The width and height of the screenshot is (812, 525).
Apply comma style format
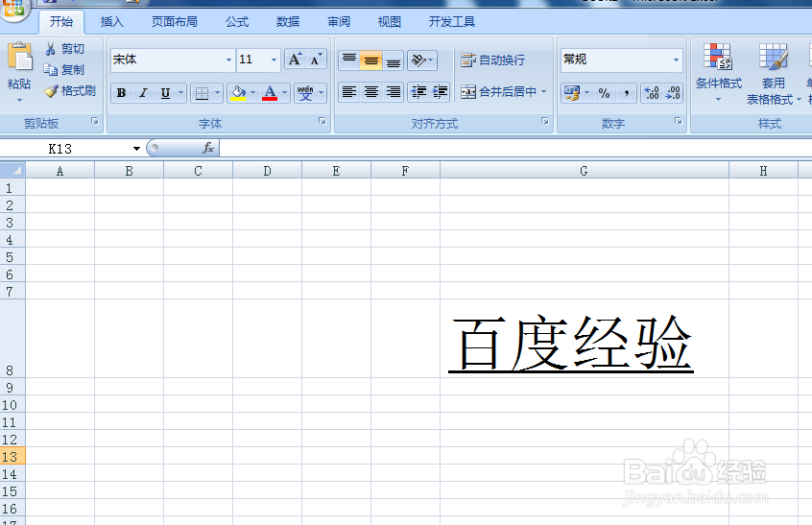click(626, 93)
